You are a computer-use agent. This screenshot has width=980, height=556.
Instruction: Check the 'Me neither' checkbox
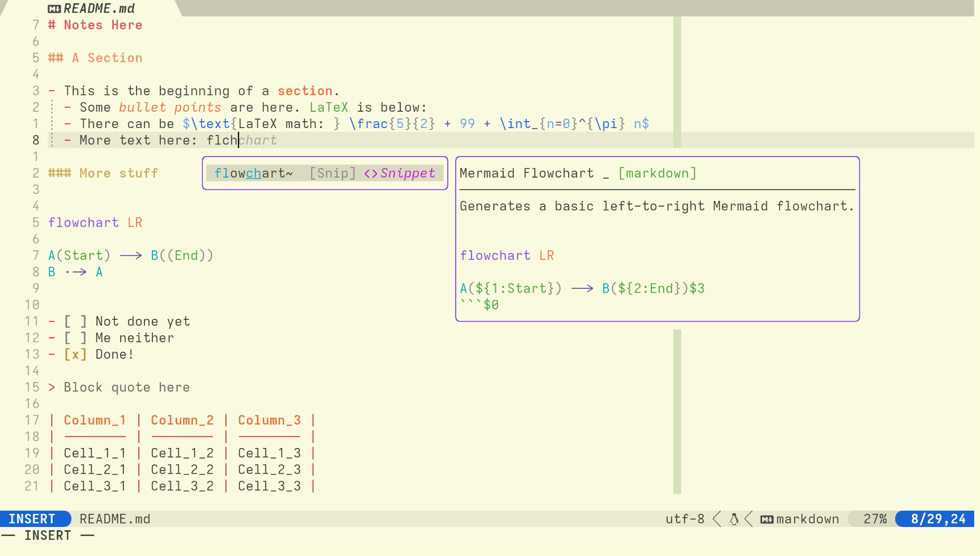(75, 338)
